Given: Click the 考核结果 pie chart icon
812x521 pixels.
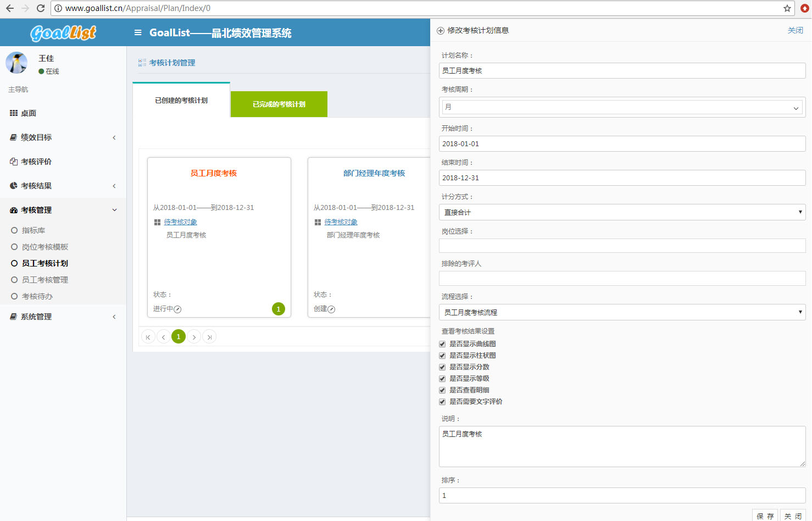Looking at the screenshot, I should [x=14, y=186].
